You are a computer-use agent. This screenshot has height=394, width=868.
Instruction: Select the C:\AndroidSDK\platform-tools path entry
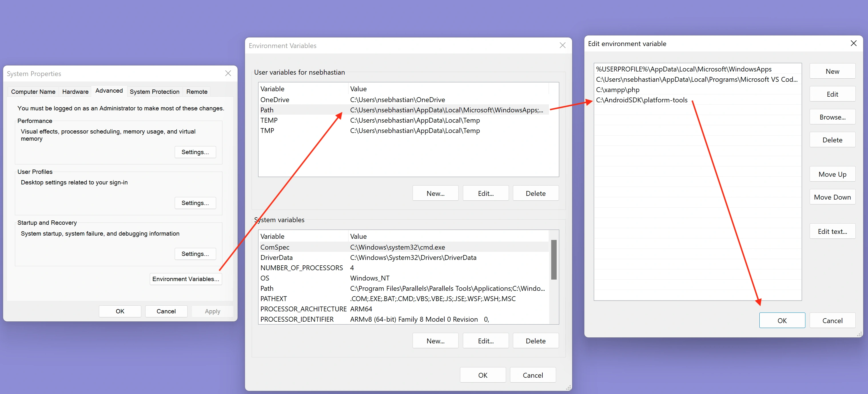[698, 100]
